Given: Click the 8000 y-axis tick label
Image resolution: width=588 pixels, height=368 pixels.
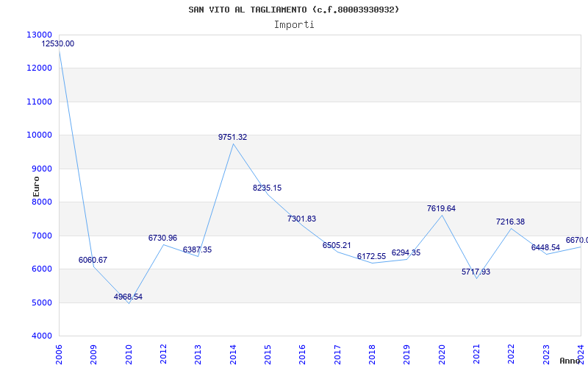Looking at the screenshot, I should pos(41,202).
